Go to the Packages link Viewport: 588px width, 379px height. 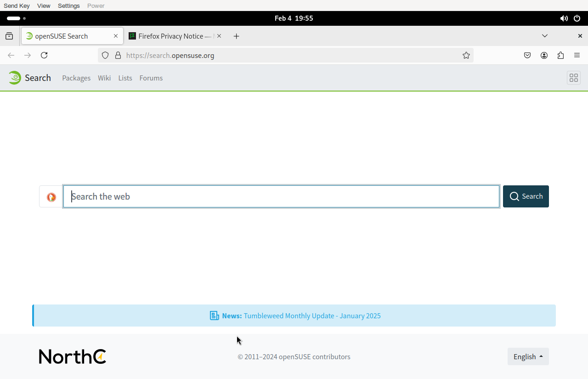coord(76,78)
